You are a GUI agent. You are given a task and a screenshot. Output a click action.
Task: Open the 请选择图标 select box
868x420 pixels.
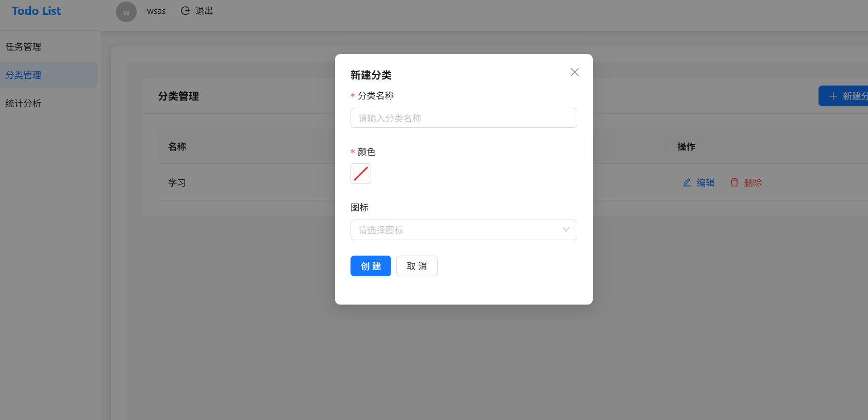click(x=456, y=230)
